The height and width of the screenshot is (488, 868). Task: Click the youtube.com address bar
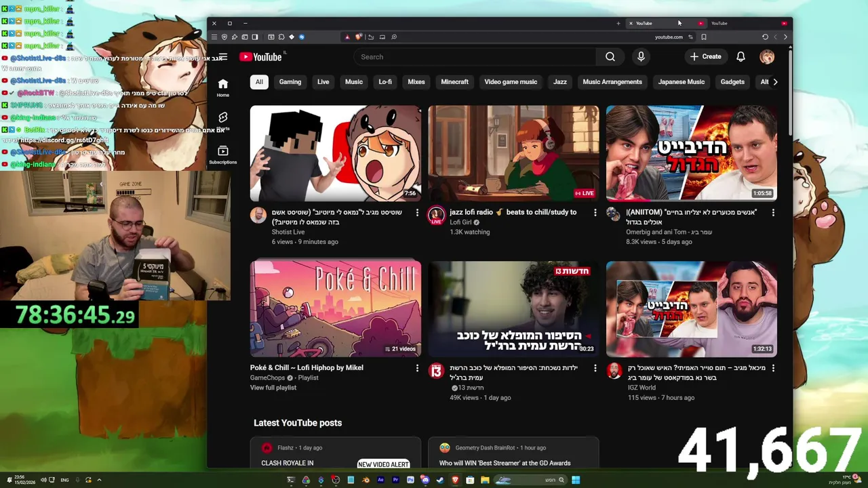coord(669,37)
